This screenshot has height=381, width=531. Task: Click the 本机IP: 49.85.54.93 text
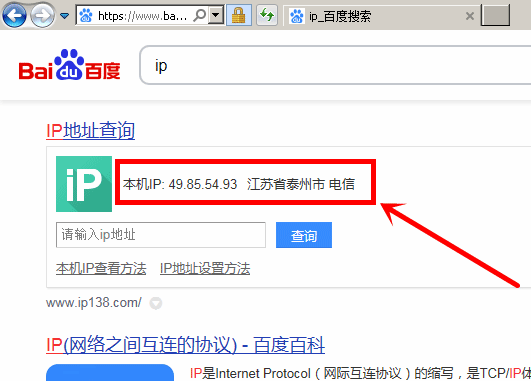coord(180,184)
